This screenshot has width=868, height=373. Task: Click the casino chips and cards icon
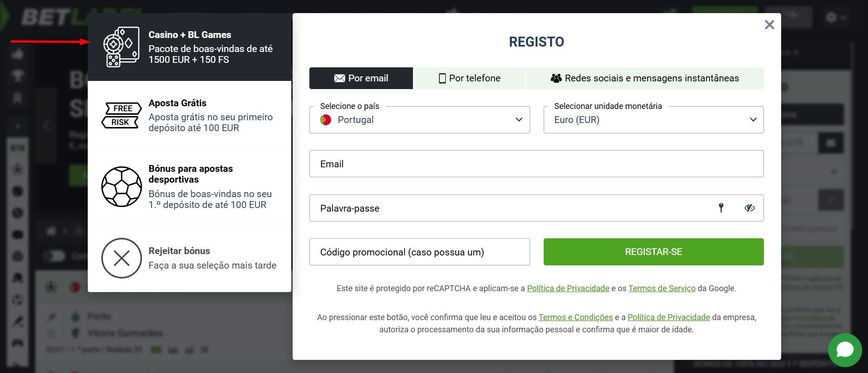coord(121,47)
